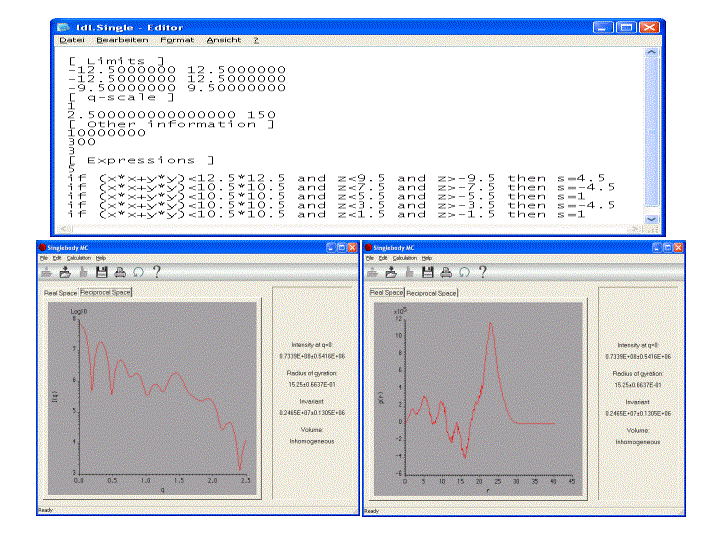720x540 pixels.
Task: Click expression line with 'z<1.5 and z>-1.5'
Action: click(x=326, y=214)
